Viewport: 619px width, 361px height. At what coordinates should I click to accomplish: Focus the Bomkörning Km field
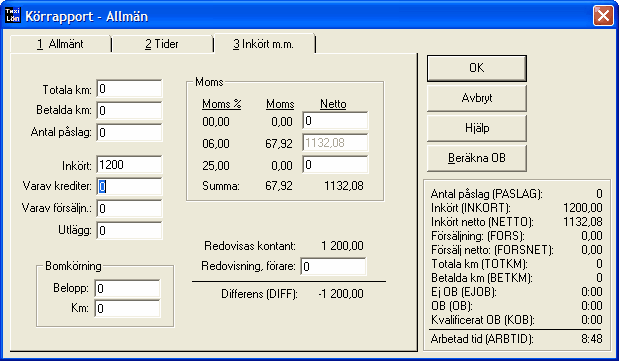pyautogui.click(x=128, y=308)
